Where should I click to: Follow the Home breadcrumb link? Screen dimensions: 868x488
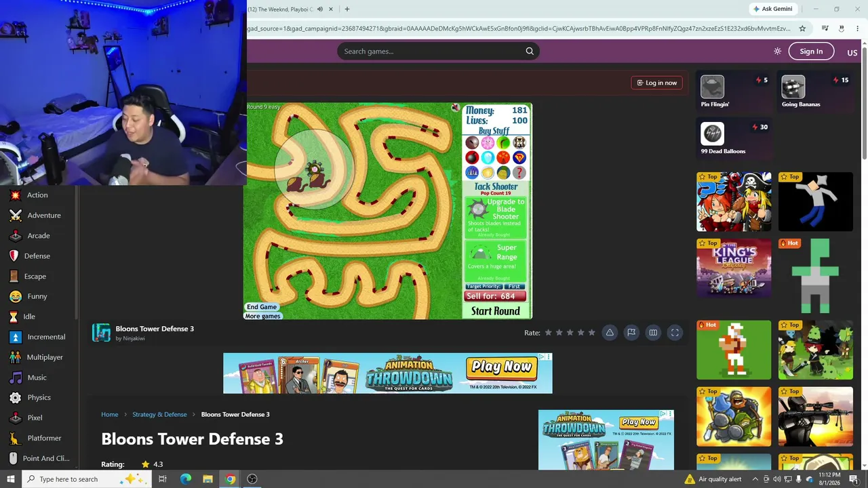tap(110, 414)
